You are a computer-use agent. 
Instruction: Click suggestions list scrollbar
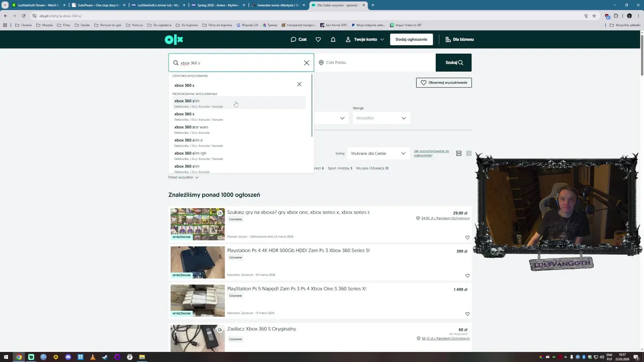312,106
